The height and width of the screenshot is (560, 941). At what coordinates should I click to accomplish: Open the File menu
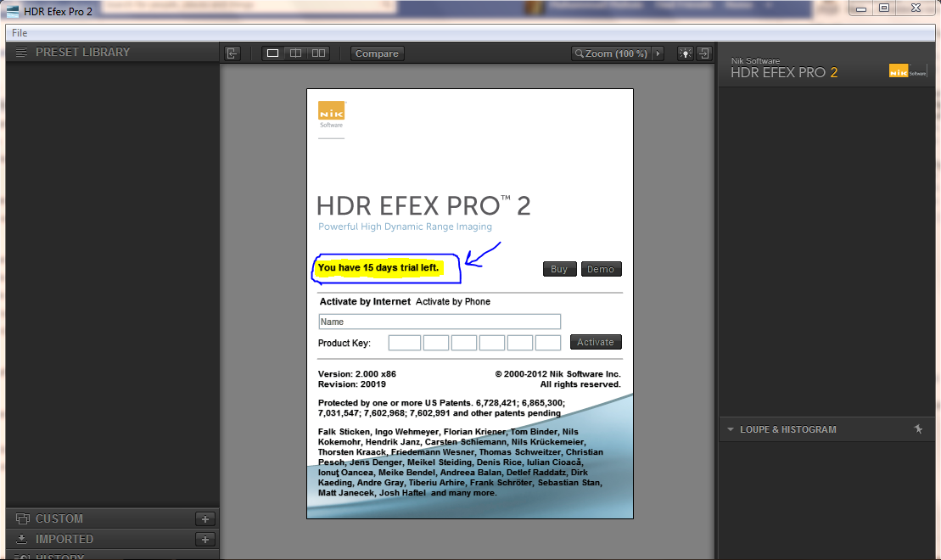20,33
